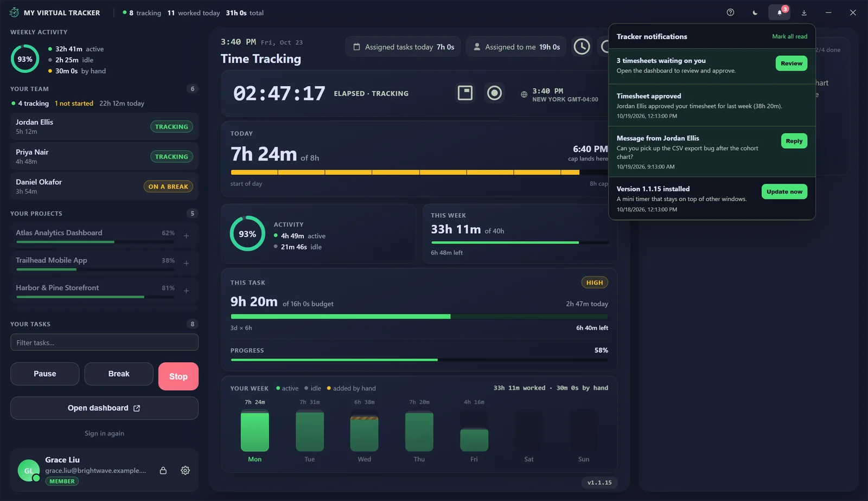Click the Your Tasks count badge 8

[x=193, y=324]
